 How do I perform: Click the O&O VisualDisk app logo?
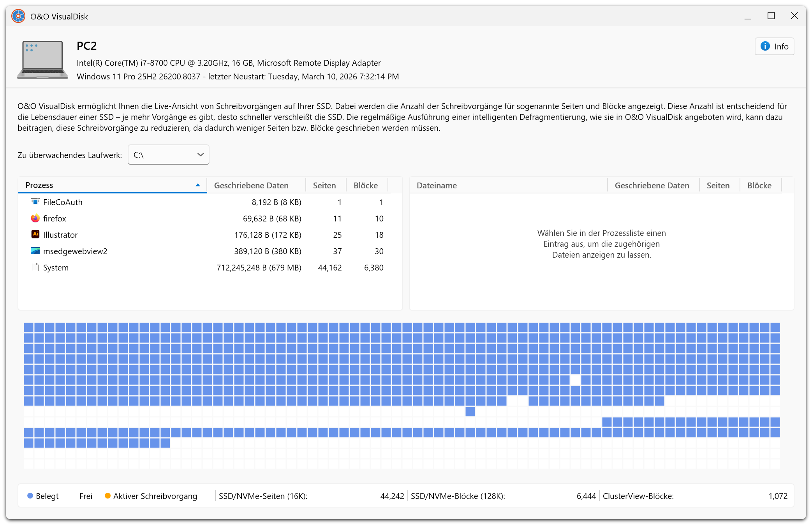point(18,16)
